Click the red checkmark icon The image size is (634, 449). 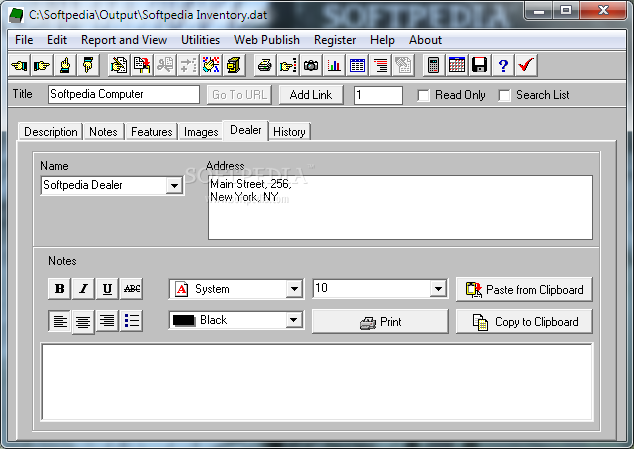pos(526,65)
